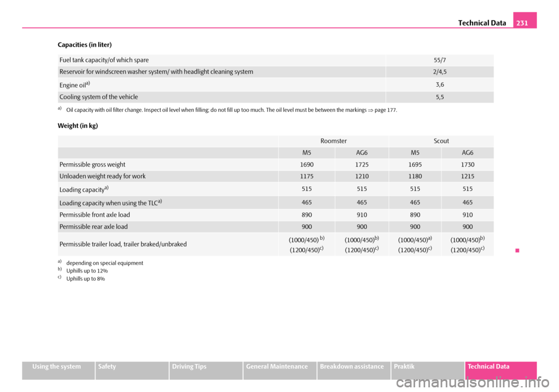This screenshot has height=392, width=559.
Task: Select Scout AG6 trailer load (1000/450) entry
Action: click(x=468, y=239)
